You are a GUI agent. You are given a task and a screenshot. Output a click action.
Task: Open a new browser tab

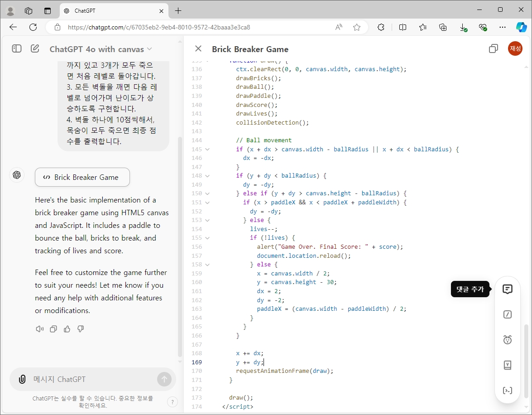coord(178,11)
